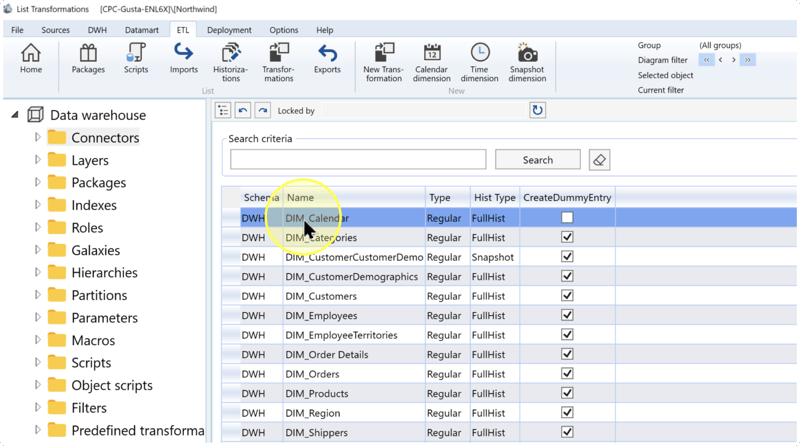Click the Data warehouse cube icon
This screenshot has width=800, height=446.
(35, 115)
